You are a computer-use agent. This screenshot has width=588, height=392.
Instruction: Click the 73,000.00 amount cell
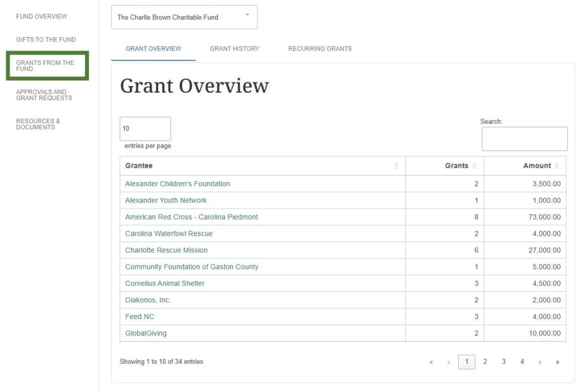[x=525, y=217]
